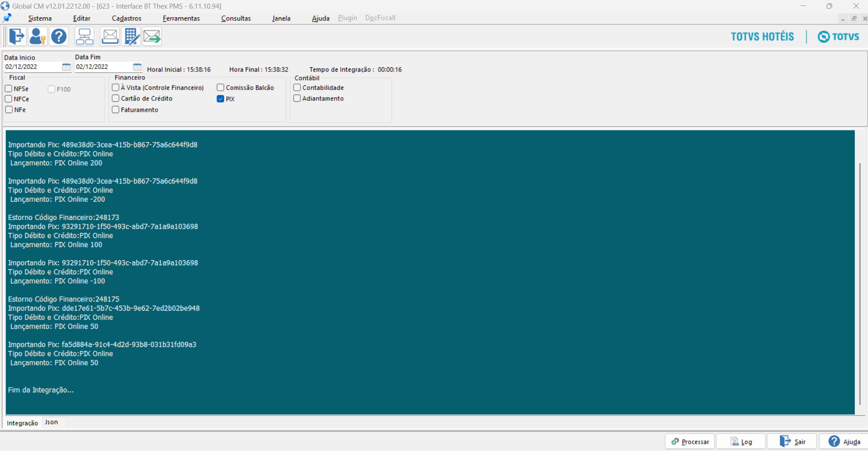Open the Ajuda menu

coord(320,18)
